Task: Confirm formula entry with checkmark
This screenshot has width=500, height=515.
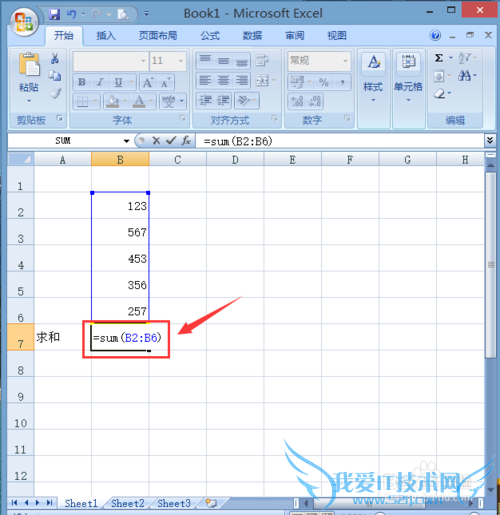Action: tap(171, 141)
